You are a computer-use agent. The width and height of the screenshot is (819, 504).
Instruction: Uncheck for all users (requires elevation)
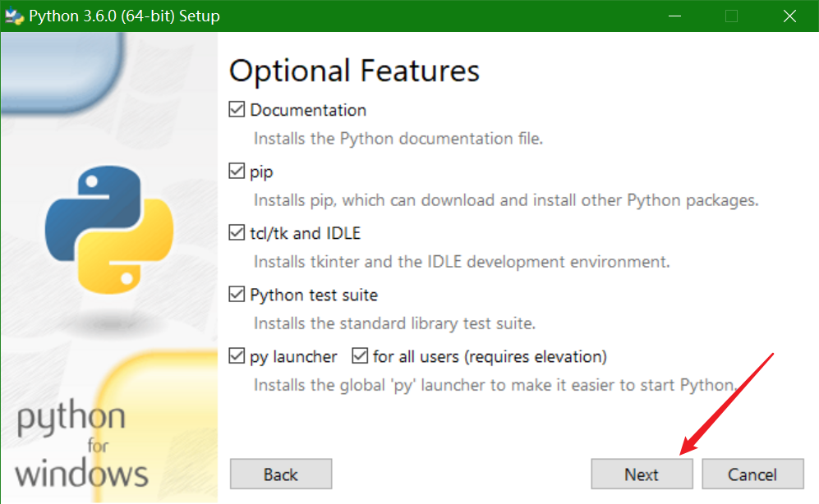[x=360, y=356]
